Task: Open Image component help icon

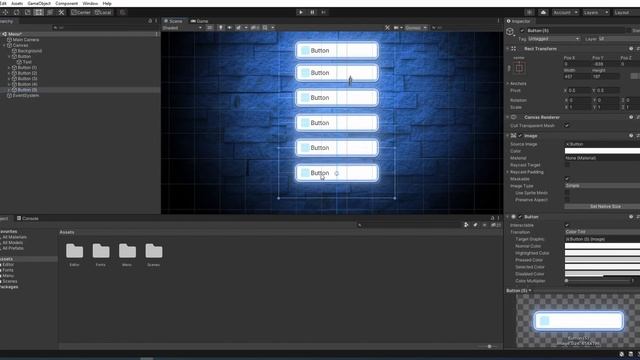Action: (631, 136)
